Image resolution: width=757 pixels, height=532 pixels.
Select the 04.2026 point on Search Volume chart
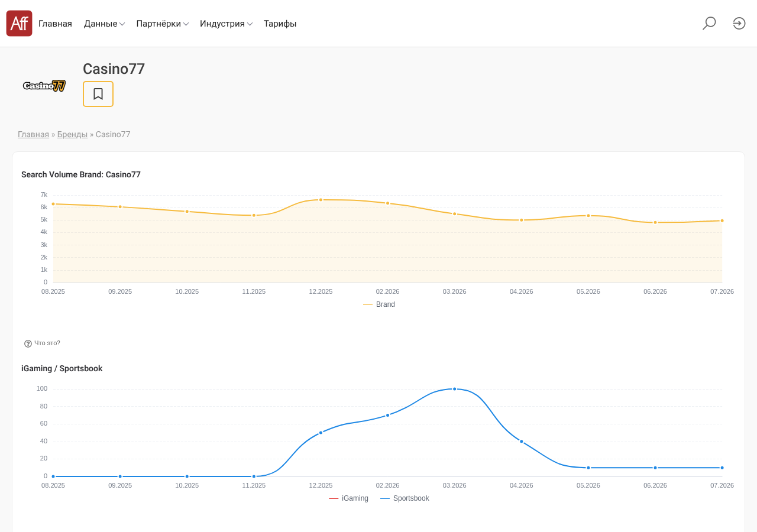(x=522, y=220)
